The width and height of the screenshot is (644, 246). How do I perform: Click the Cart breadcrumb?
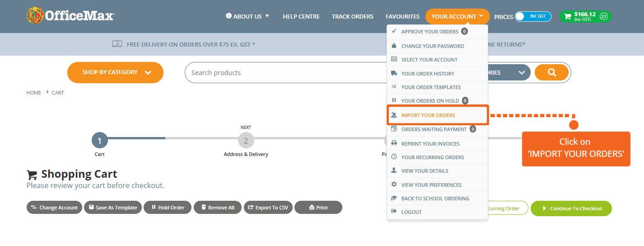58,93
